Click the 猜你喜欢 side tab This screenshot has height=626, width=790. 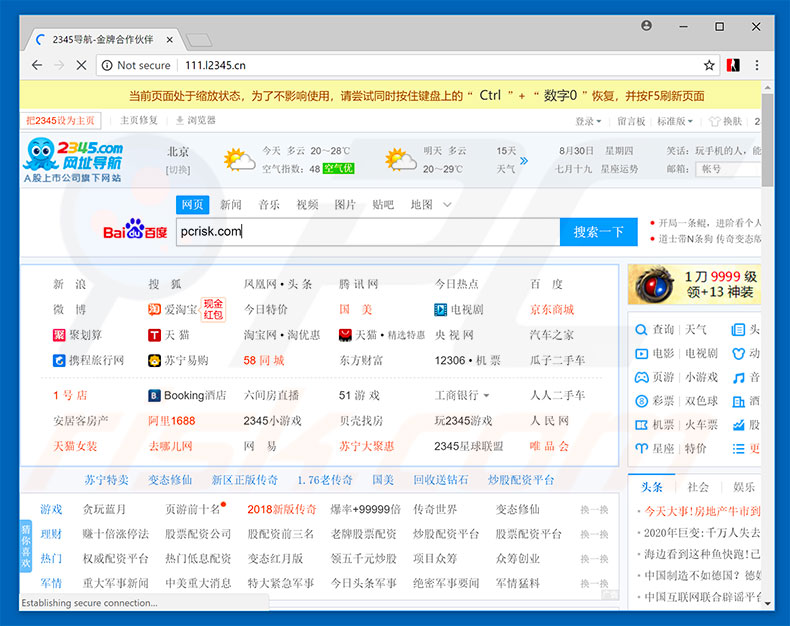[26, 546]
